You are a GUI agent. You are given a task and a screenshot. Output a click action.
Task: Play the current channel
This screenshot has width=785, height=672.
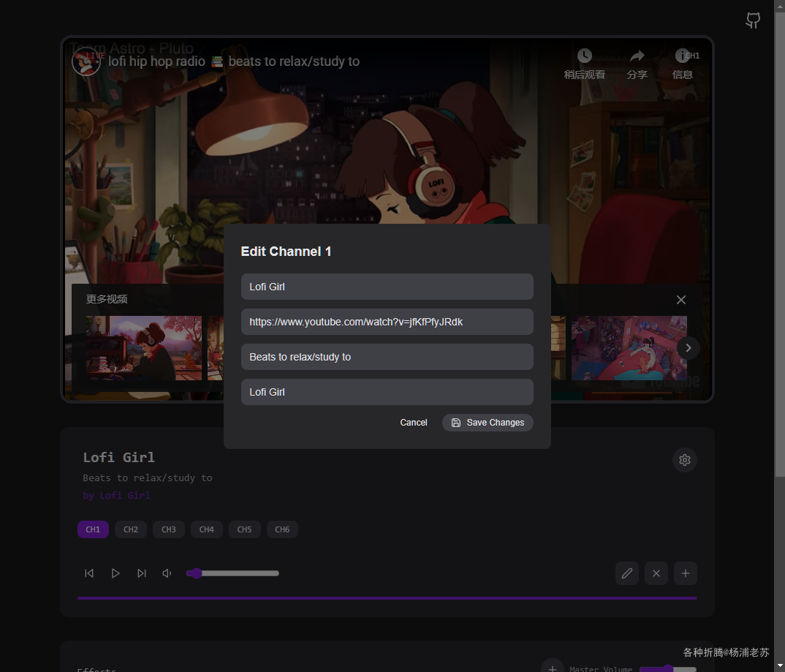tap(115, 573)
